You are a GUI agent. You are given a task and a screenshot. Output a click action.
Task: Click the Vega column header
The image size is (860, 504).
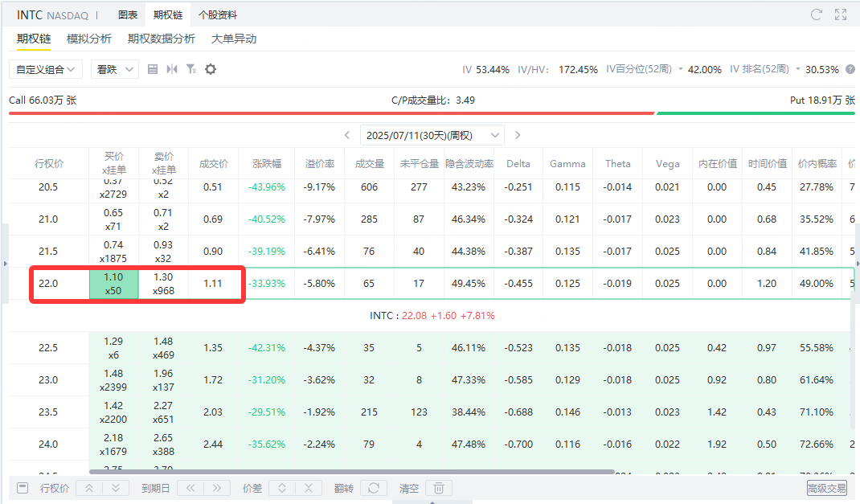pos(667,163)
